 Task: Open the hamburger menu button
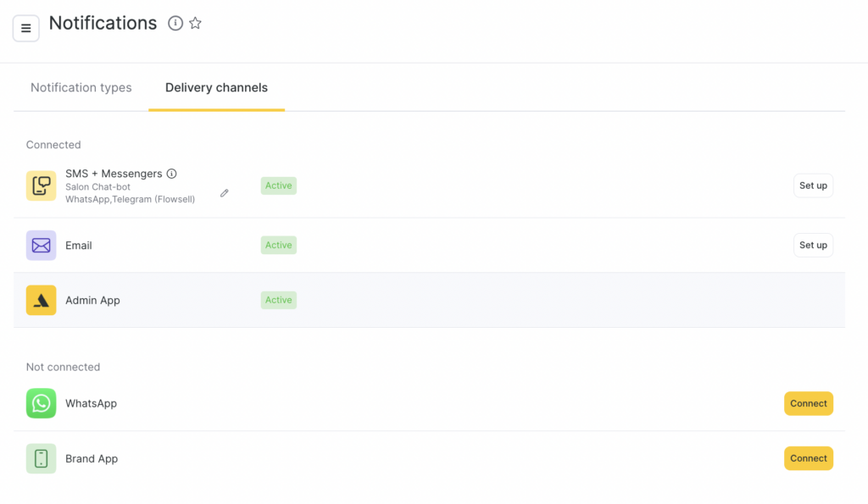click(x=25, y=28)
